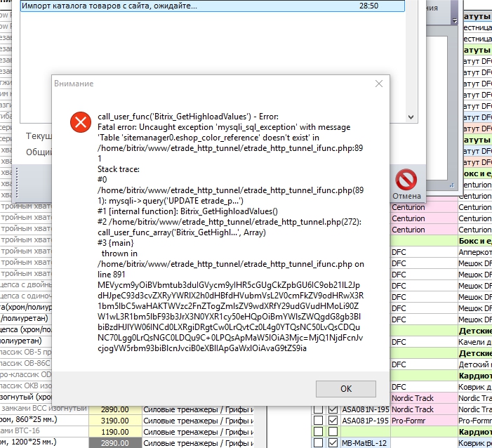Select the 'лассик ОВ-86С' product row

point(26,363)
